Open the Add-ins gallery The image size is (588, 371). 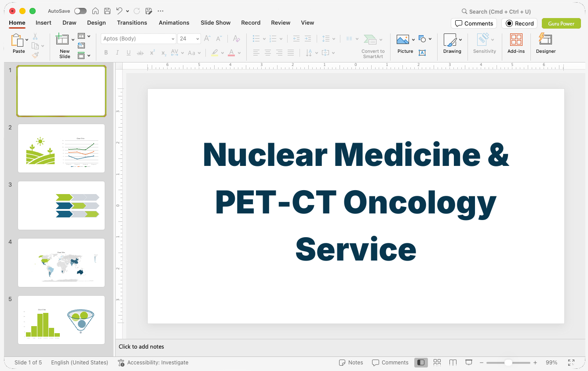pos(516,44)
